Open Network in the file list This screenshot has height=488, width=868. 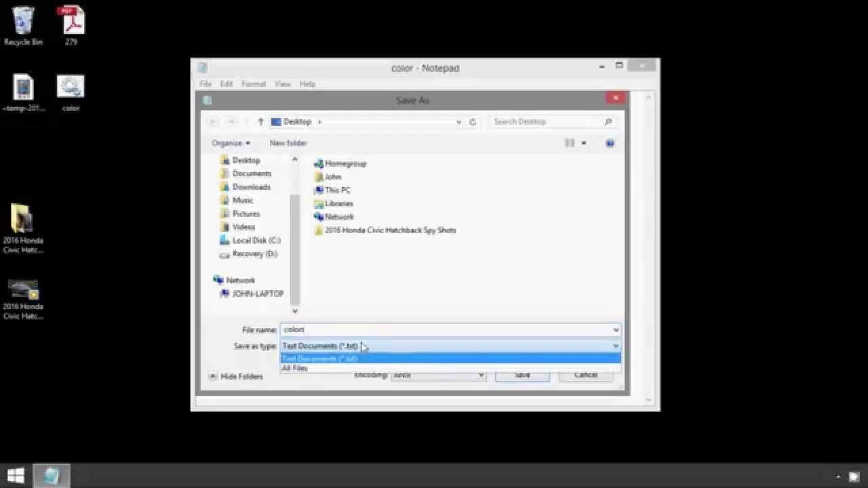pos(334,217)
